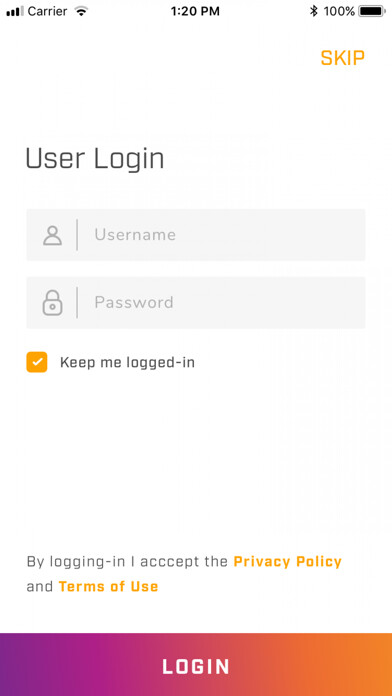Viewport: 392px width, 696px height.
Task: Focus the Username input field
Action: click(x=196, y=235)
